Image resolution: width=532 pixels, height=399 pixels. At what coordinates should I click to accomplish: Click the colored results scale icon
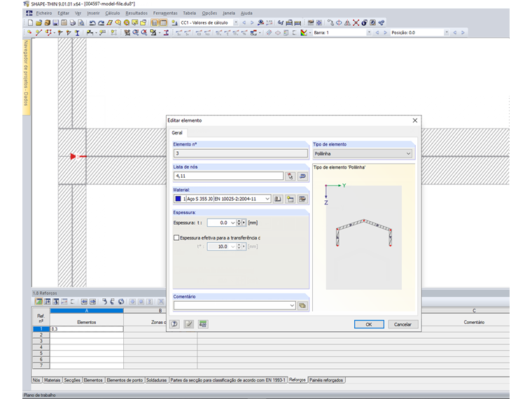304,33
